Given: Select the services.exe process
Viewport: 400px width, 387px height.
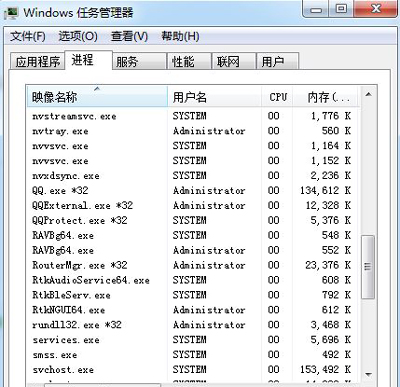Looking at the screenshot, I should point(193,340).
